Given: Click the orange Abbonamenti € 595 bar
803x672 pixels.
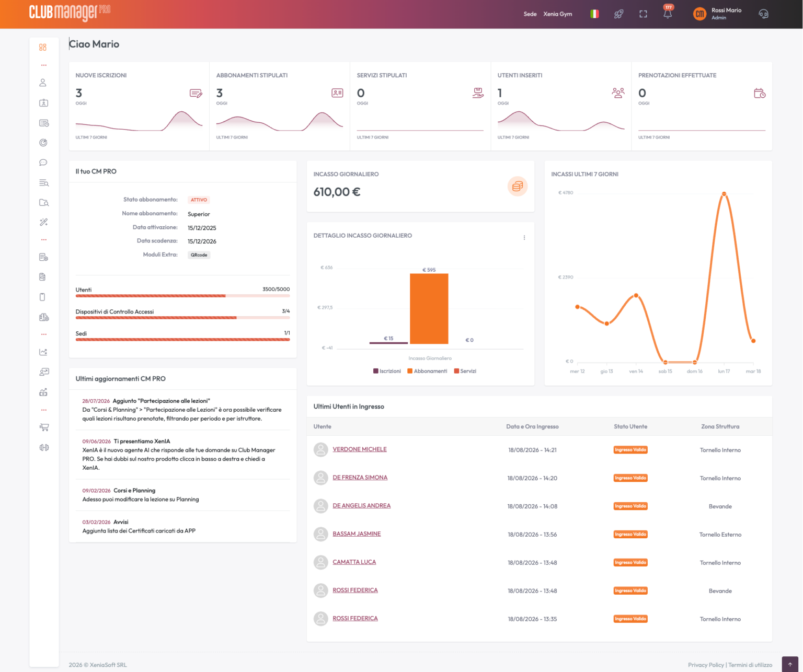Looking at the screenshot, I should click(429, 308).
